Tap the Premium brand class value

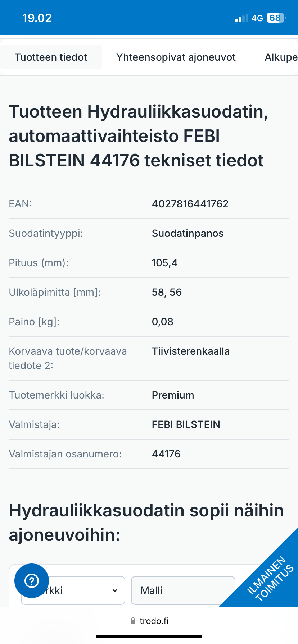point(173,395)
